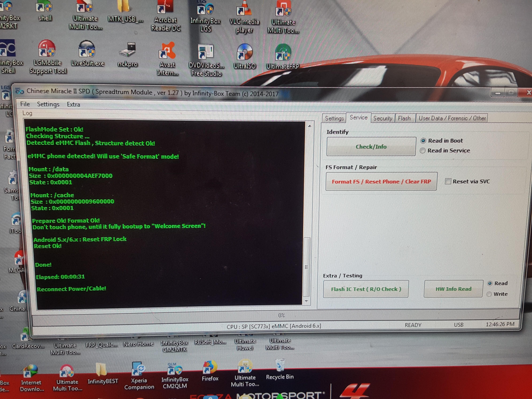The height and width of the screenshot is (399, 532).
Task: Click the USB status bar entry
Action: pos(459,324)
